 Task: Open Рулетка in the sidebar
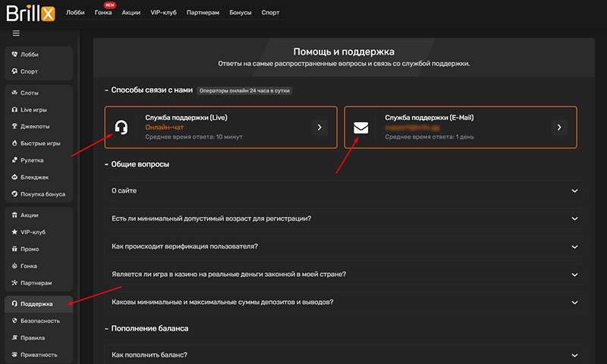coord(32,160)
